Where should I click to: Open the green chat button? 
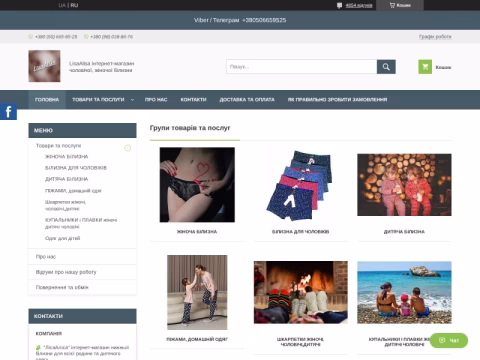[x=449, y=340]
